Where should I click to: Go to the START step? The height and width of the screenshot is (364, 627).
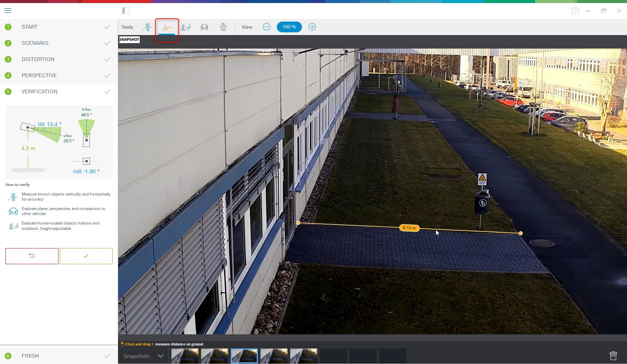(x=30, y=27)
